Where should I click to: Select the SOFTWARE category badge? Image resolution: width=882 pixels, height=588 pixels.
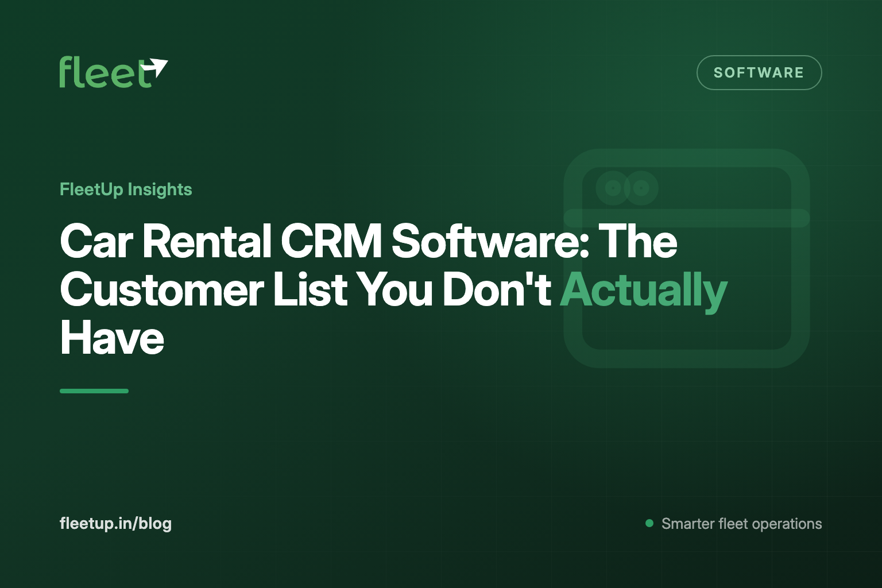759,72
